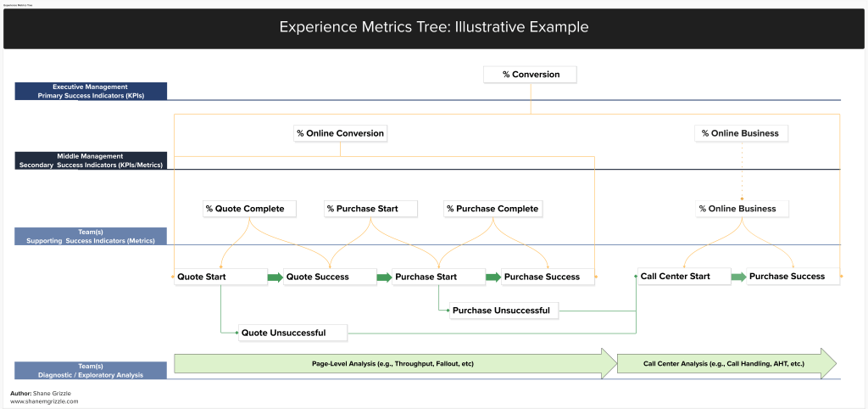Select the % Purchase Complete metric box
The width and height of the screenshot is (868, 409).
tap(492, 209)
